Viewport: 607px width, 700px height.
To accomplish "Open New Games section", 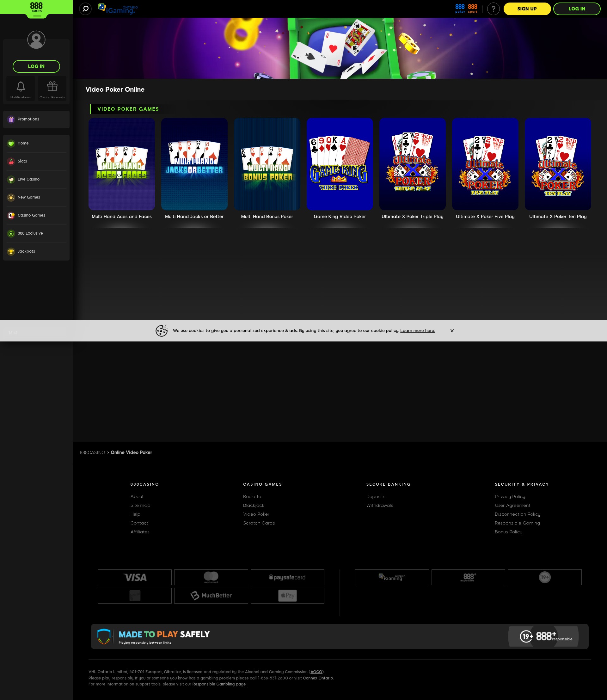I will click(36, 197).
